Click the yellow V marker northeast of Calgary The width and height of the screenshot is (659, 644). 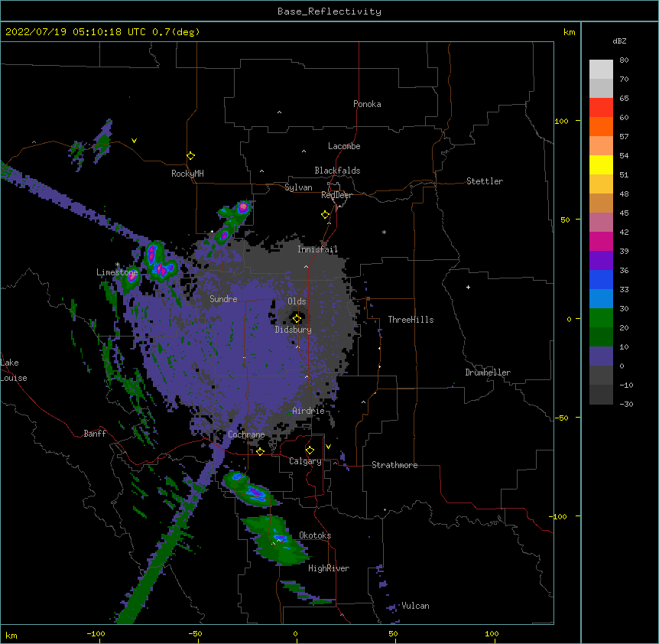pyautogui.click(x=328, y=447)
